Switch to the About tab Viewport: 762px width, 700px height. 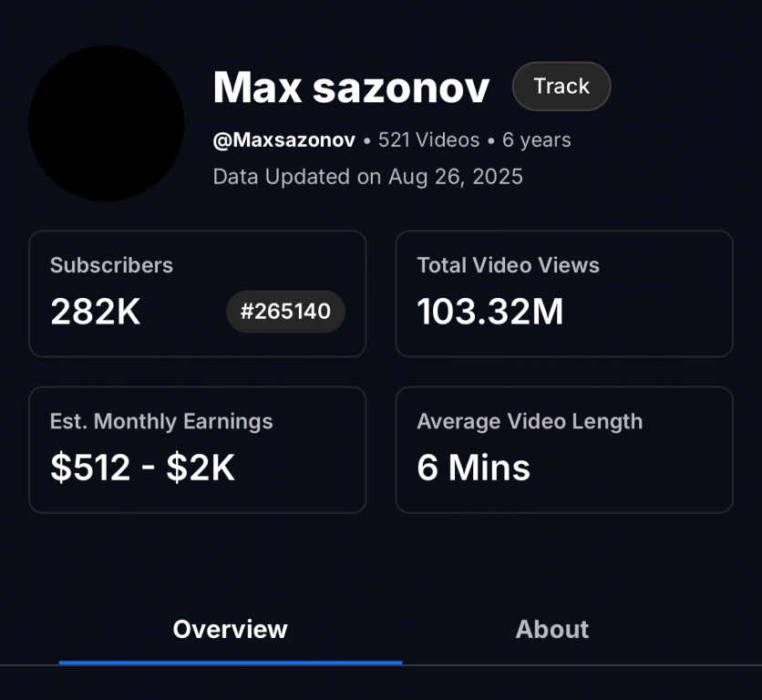coord(551,629)
